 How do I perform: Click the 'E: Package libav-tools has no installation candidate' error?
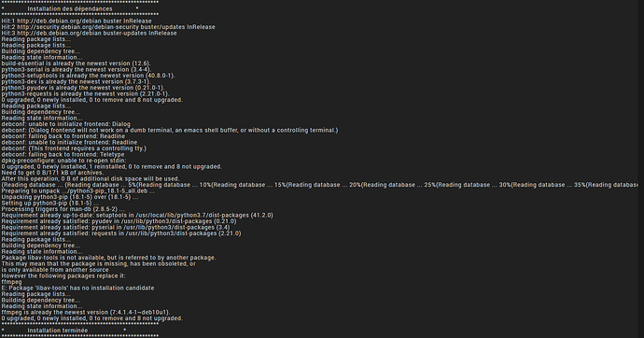[77, 289]
